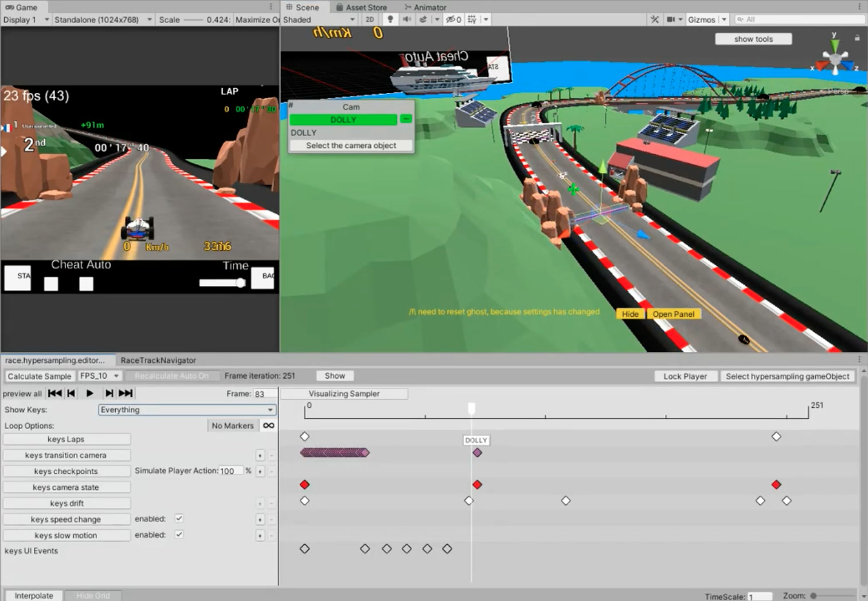This screenshot has height=601, width=868.
Task: Open the Shaded draw mode dropdown
Action: tap(319, 19)
